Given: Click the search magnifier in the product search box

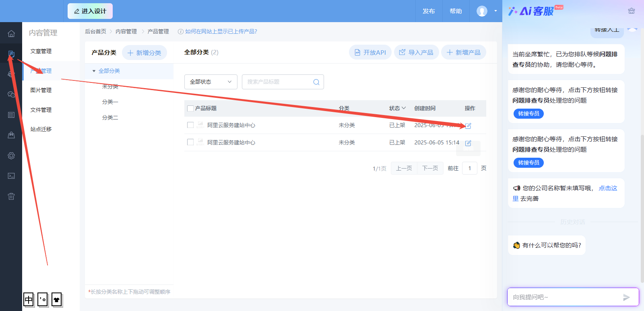Looking at the screenshot, I should (316, 82).
